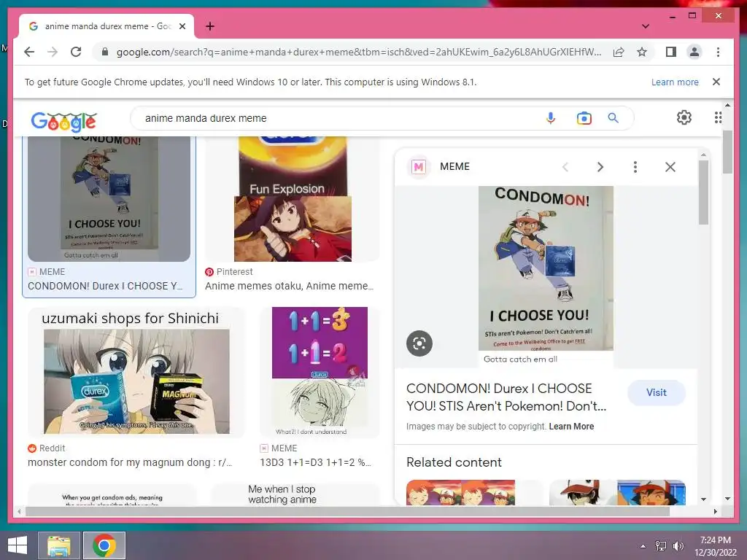
Task: Open the 1+1=3 durex meme thumbnail
Action: tap(320, 371)
